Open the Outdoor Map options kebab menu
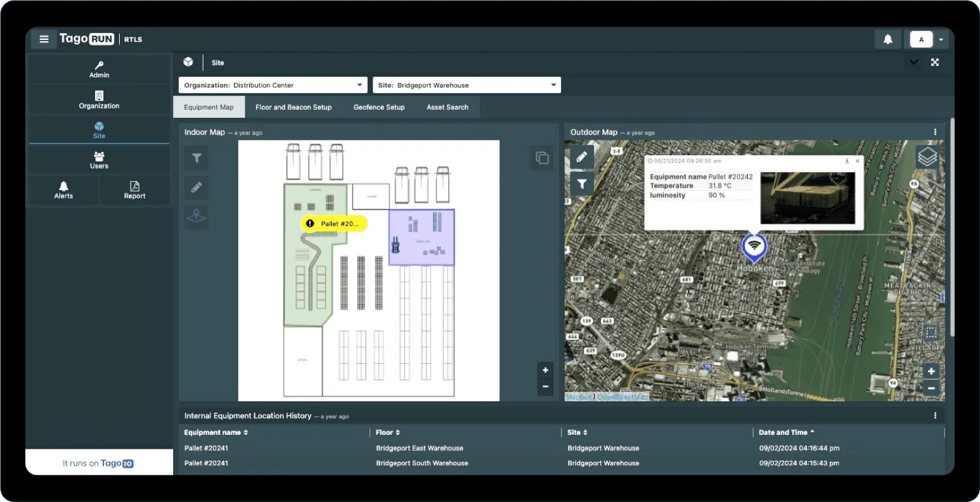Screen dimensions: 980x502 934,132
